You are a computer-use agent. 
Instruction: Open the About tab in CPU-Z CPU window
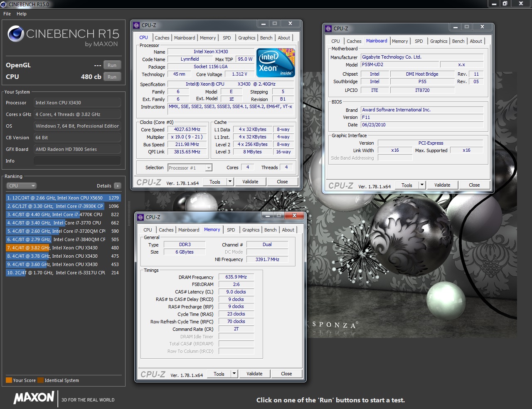[x=284, y=38]
